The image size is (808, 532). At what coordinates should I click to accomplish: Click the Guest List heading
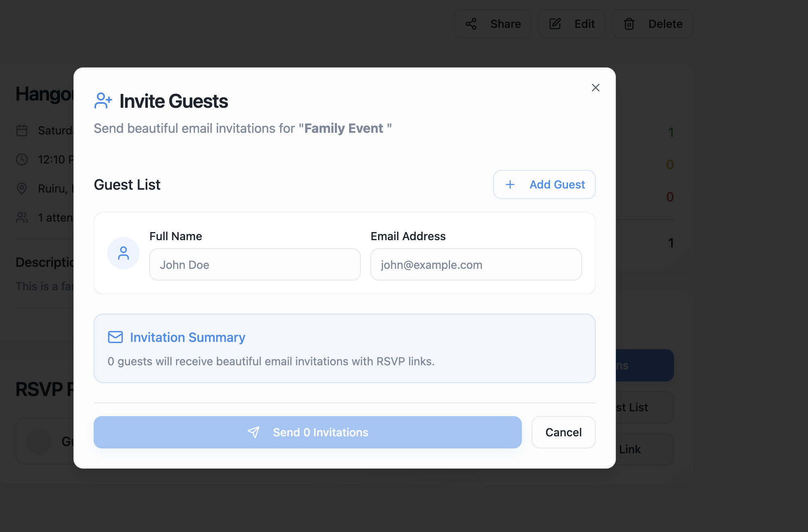click(127, 184)
